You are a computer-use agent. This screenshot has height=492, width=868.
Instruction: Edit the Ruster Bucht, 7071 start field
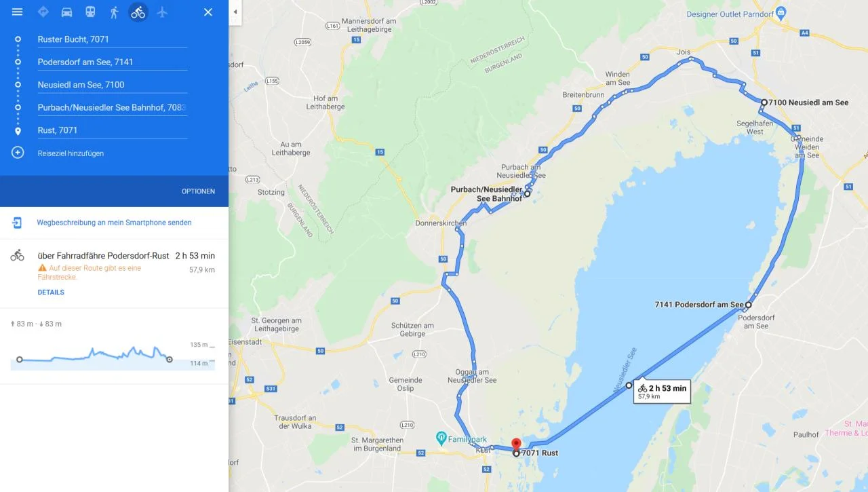[112, 39]
